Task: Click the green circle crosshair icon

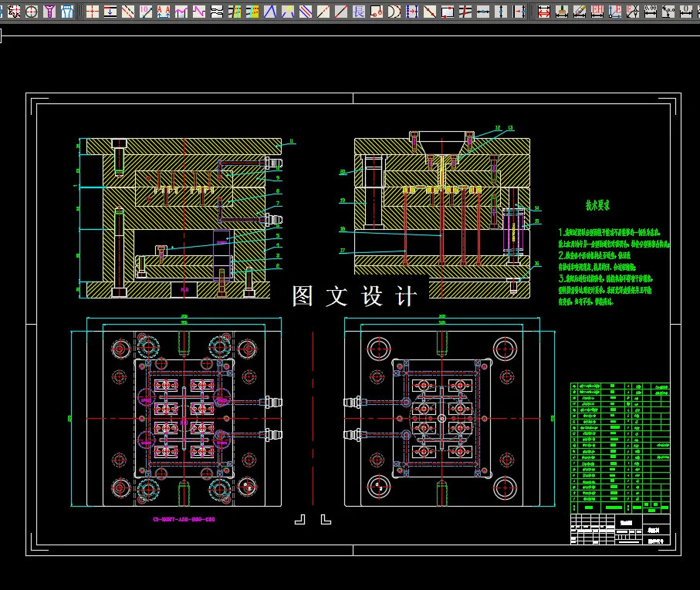Action: 31,11
